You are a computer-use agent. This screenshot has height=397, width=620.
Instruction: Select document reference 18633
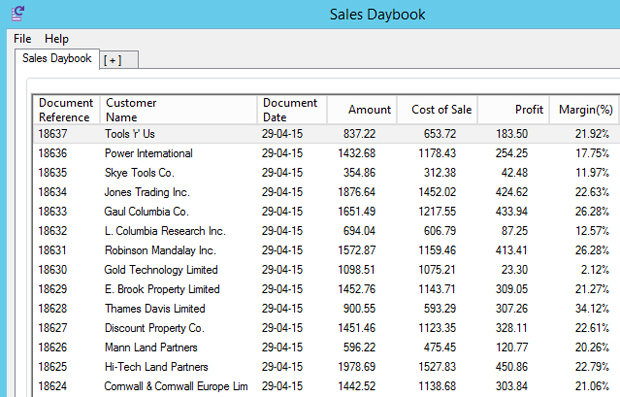click(x=53, y=212)
